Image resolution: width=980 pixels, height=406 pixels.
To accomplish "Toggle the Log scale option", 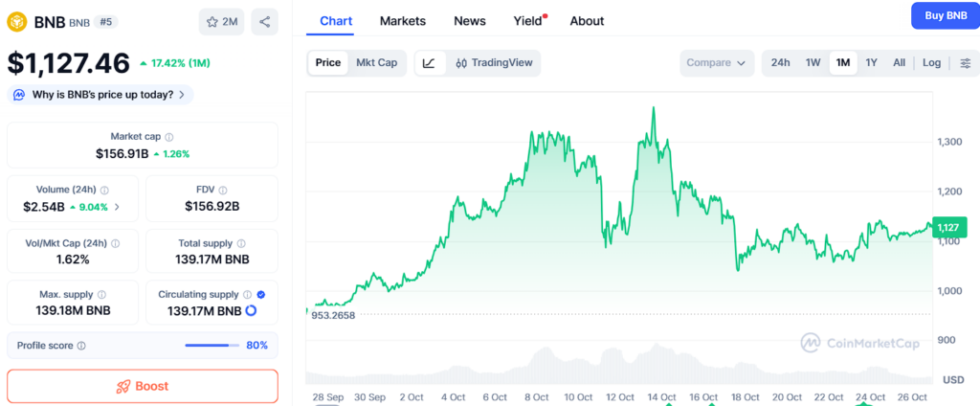I will click(x=931, y=63).
